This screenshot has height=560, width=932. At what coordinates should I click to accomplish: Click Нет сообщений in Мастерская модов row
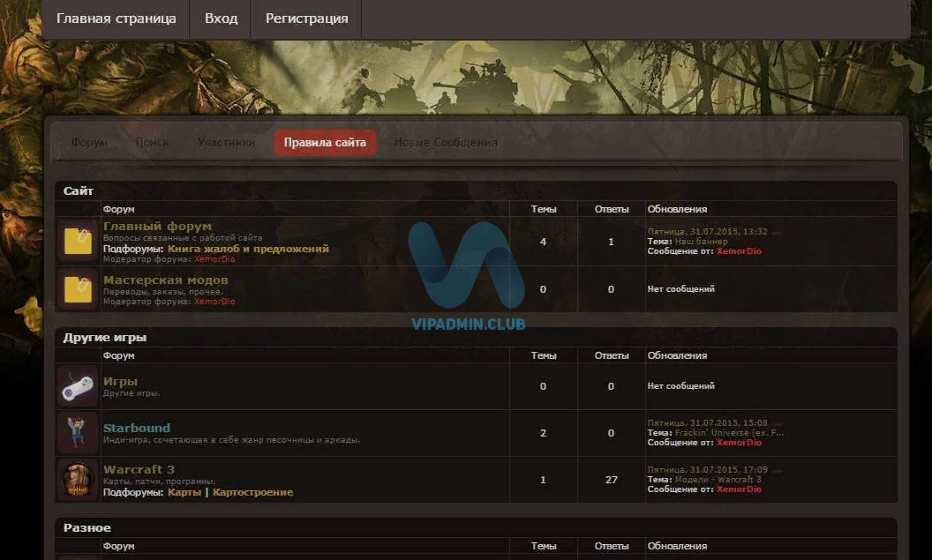680,289
